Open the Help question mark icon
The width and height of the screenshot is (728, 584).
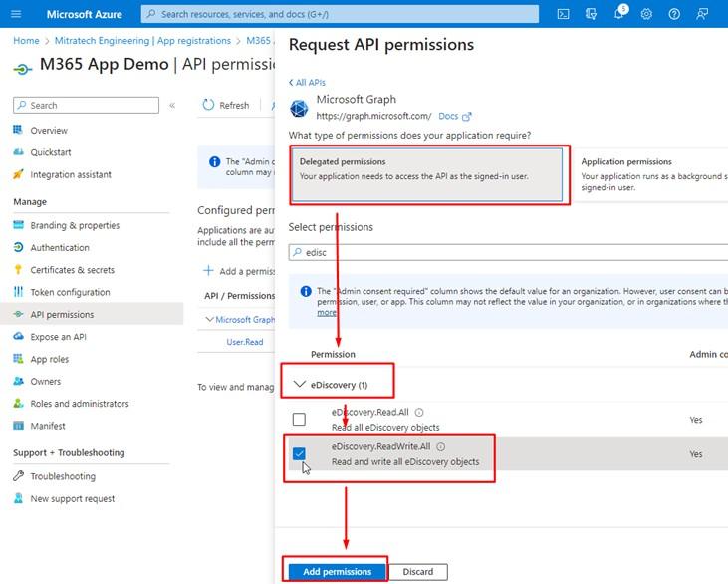(x=674, y=14)
